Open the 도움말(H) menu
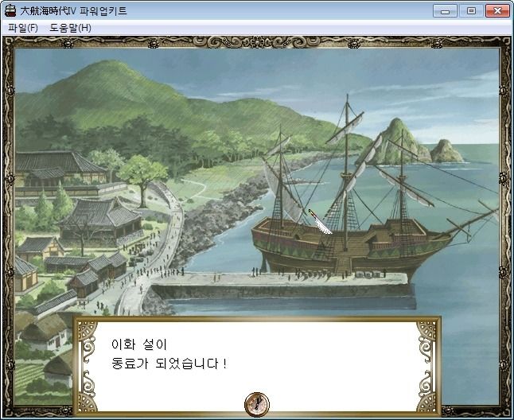 click(71, 28)
